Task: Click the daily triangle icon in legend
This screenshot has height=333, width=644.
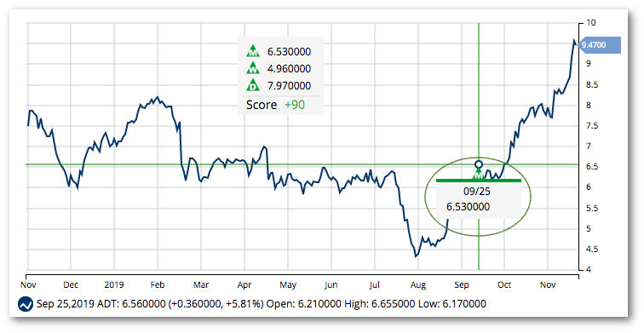Action: [x=253, y=85]
